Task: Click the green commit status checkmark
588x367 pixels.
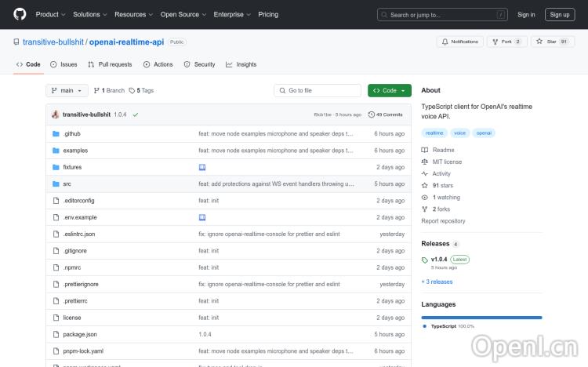Action: point(136,114)
